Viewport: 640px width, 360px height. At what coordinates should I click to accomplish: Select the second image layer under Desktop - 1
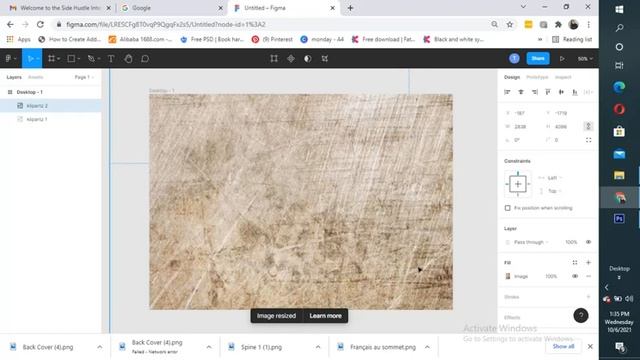point(51,119)
